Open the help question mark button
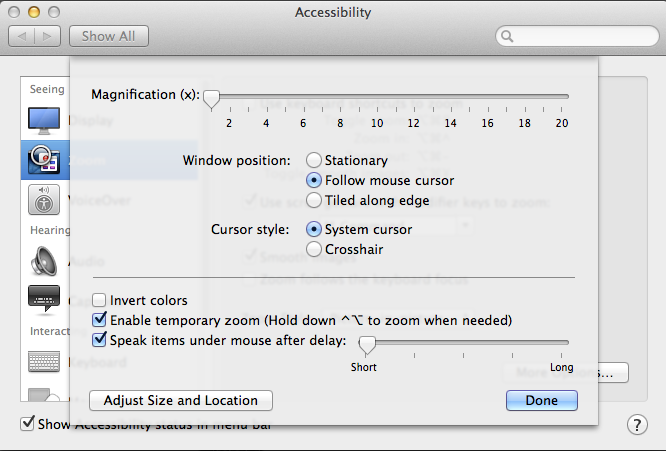 (637, 424)
